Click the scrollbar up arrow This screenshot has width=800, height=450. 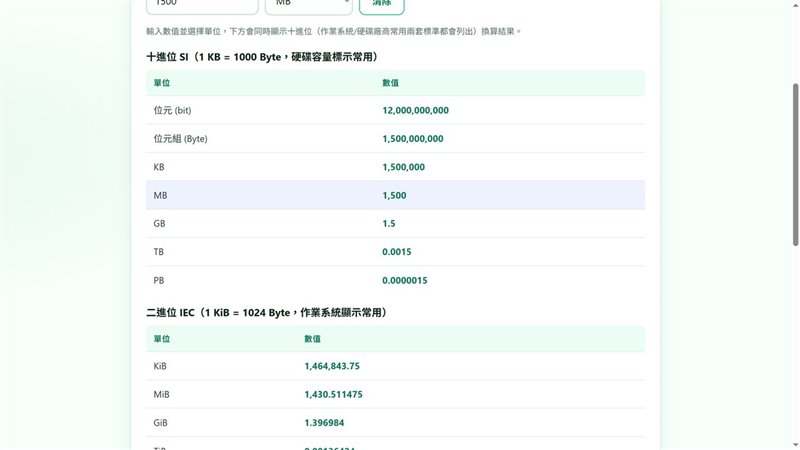795,4
